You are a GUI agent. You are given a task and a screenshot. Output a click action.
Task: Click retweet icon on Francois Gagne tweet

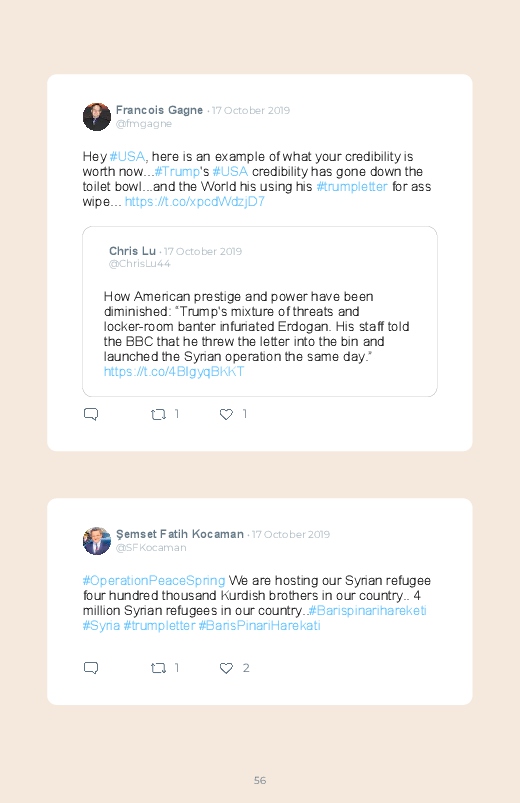click(158, 414)
